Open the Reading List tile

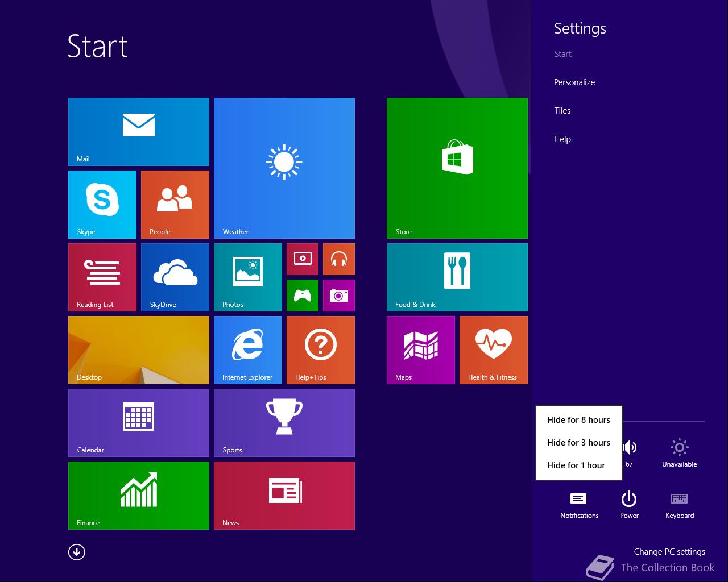[x=102, y=277]
